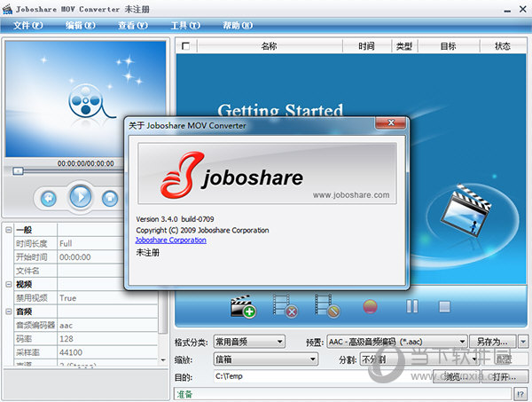
Task: Open the 预置 AAC profile dropdown
Action: click(x=396, y=342)
